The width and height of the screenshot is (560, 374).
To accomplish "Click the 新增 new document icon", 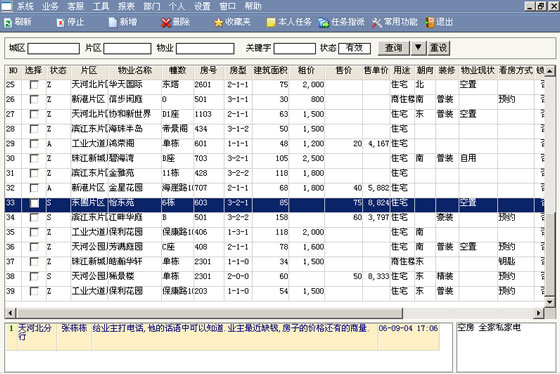I will coord(112,23).
